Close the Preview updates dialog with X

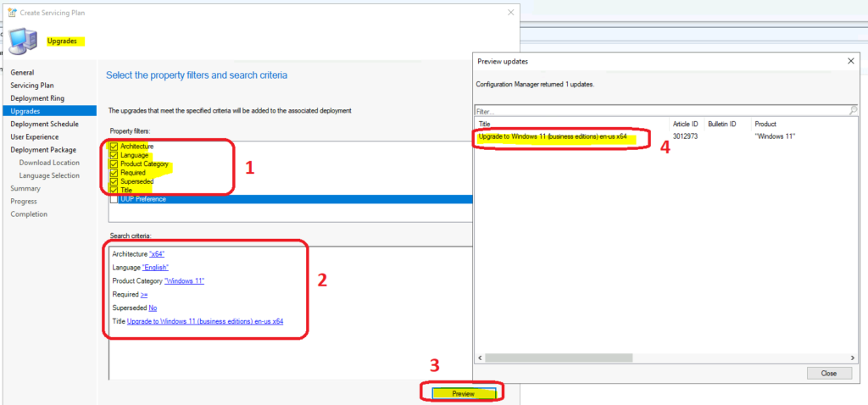(850, 61)
